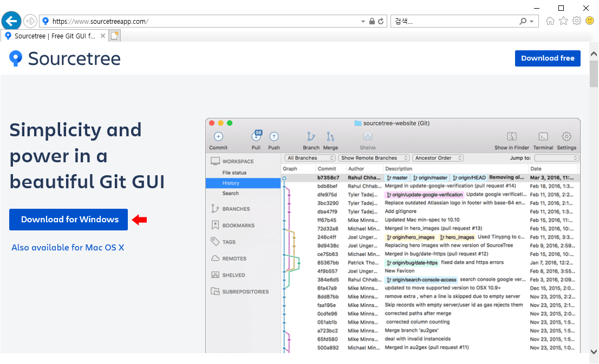Open the Ancestor Order dropdown

(x=438, y=158)
